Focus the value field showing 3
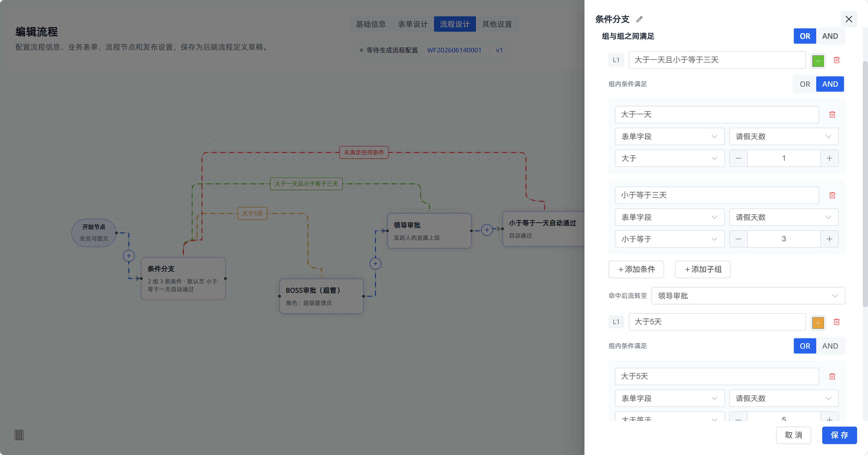Image resolution: width=868 pixels, height=455 pixels. click(x=784, y=239)
